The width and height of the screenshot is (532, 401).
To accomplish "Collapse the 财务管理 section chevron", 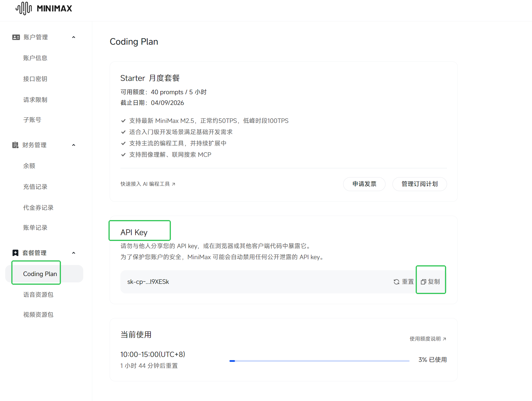I will (74, 145).
